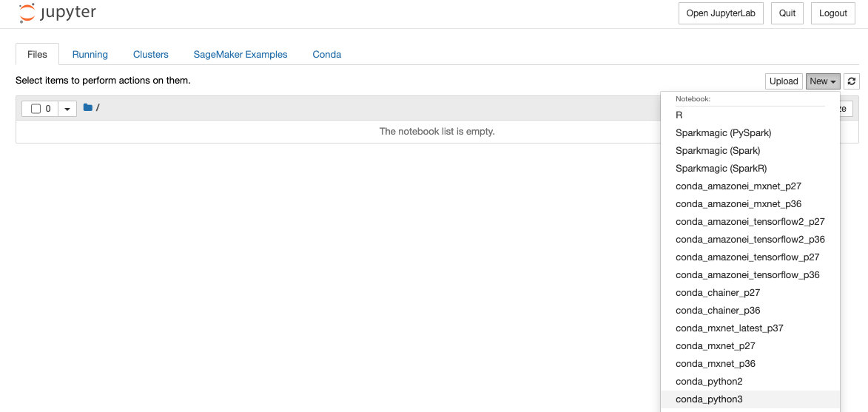
Task: Create a conda_python2 notebook
Action: pyautogui.click(x=750, y=381)
